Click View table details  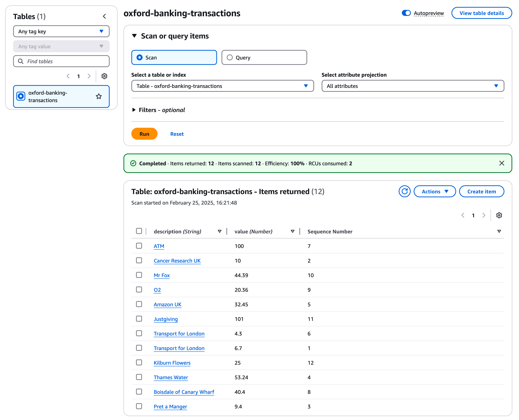pyautogui.click(x=481, y=13)
